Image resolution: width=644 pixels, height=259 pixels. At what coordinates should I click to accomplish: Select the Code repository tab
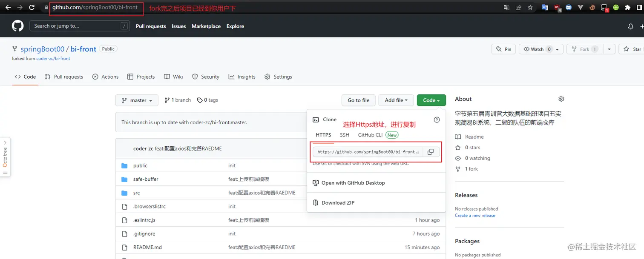click(x=25, y=77)
